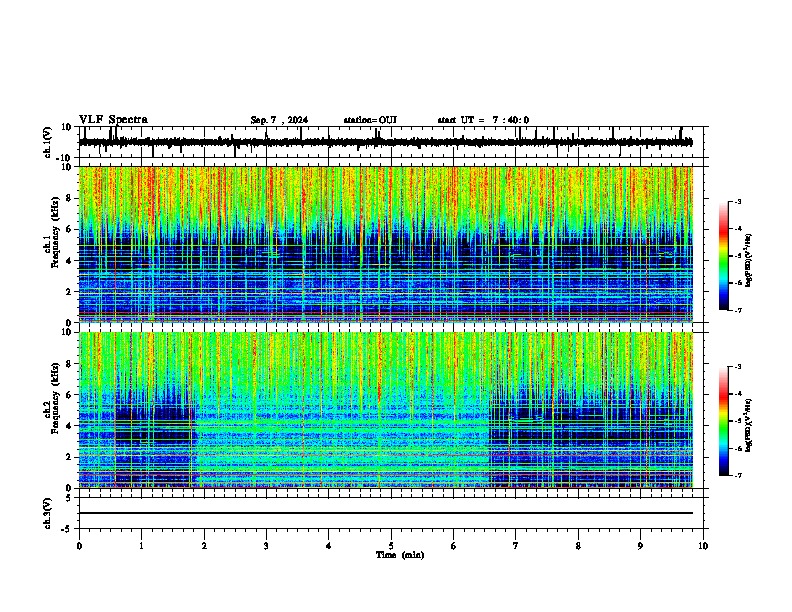Click the "6" tick on the time axis
This screenshot has height=612, width=792.
pyautogui.click(x=454, y=546)
